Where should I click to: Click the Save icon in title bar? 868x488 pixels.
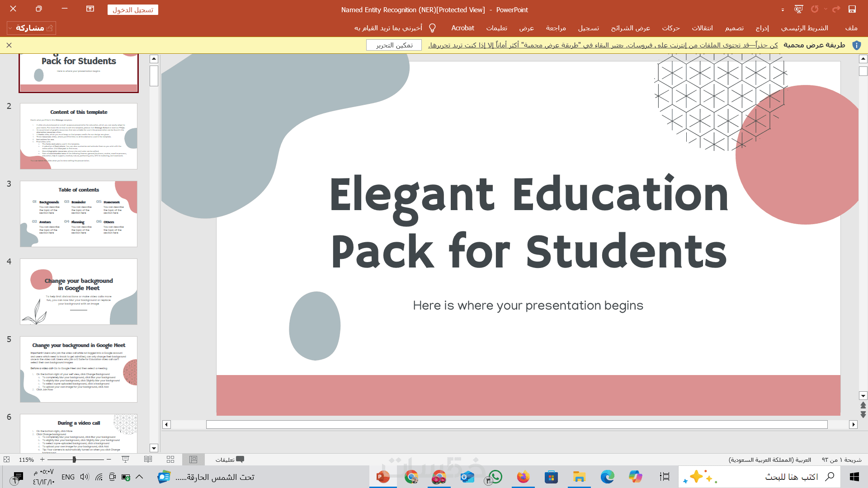(x=852, y=9)
